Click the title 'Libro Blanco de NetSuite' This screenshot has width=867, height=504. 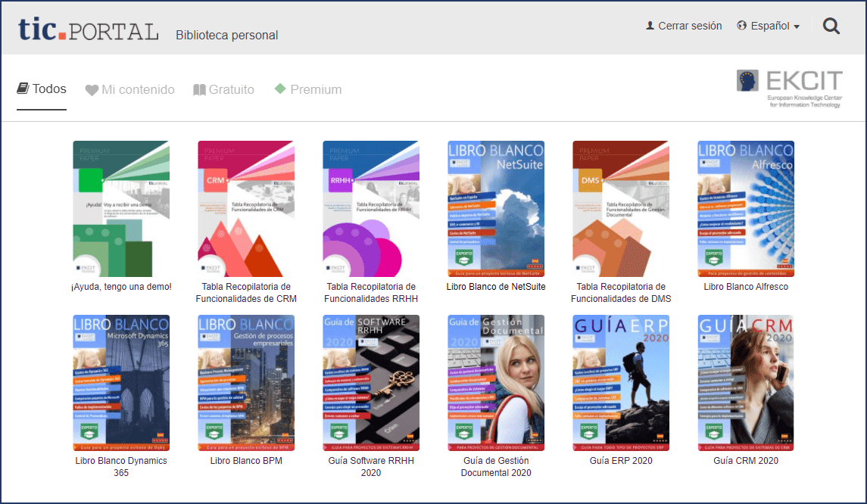[x=496, y=287]
